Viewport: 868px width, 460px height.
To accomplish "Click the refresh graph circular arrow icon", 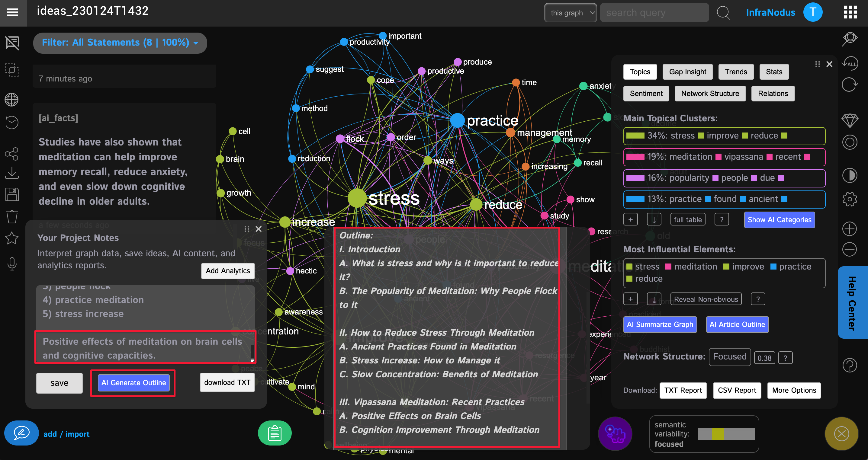I will [x=850, y=84].
